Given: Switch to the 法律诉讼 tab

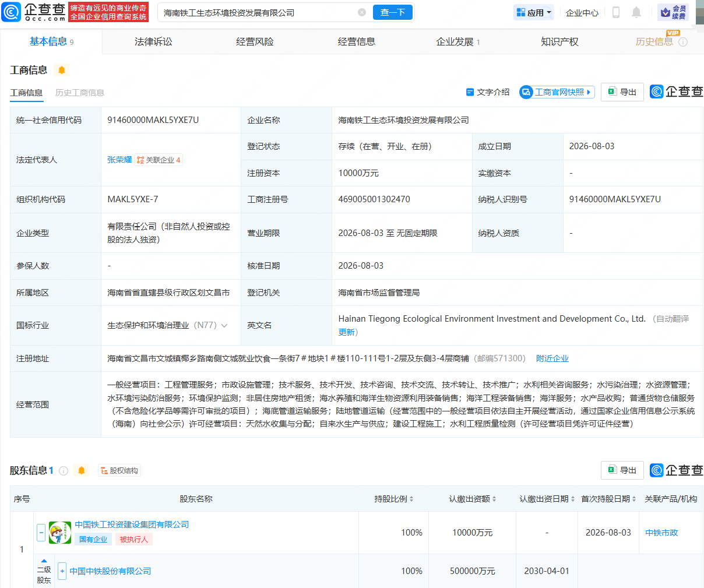Looking at the screenshot, I should 153,41.
